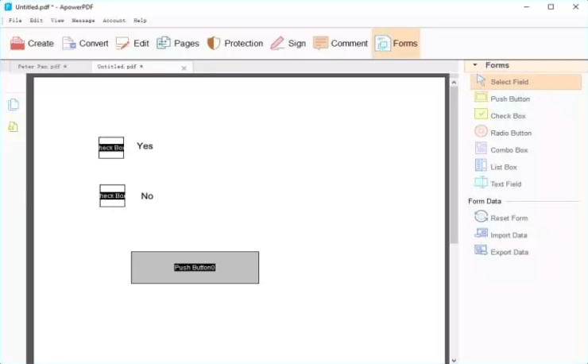Open the Convert toolbar section
Image resolution: width=588 pixels, height=364 pixels.
click(85, 44)
